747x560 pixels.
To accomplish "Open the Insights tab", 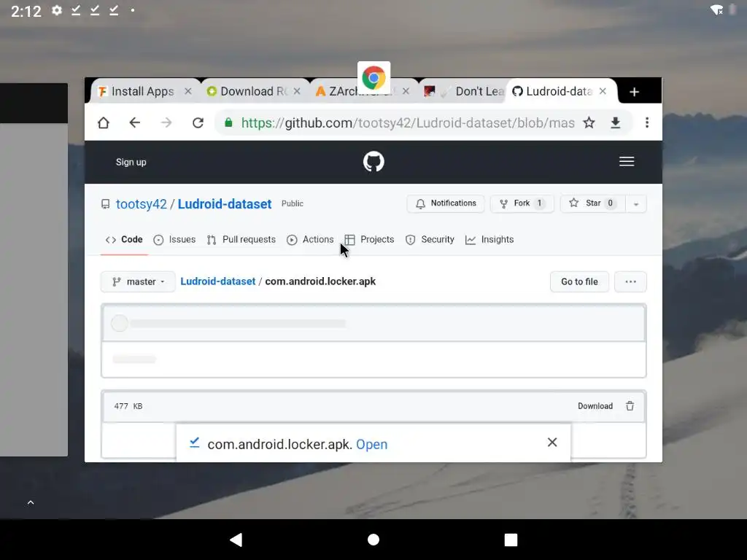I will pyautogui.click(x=489, y=239).
